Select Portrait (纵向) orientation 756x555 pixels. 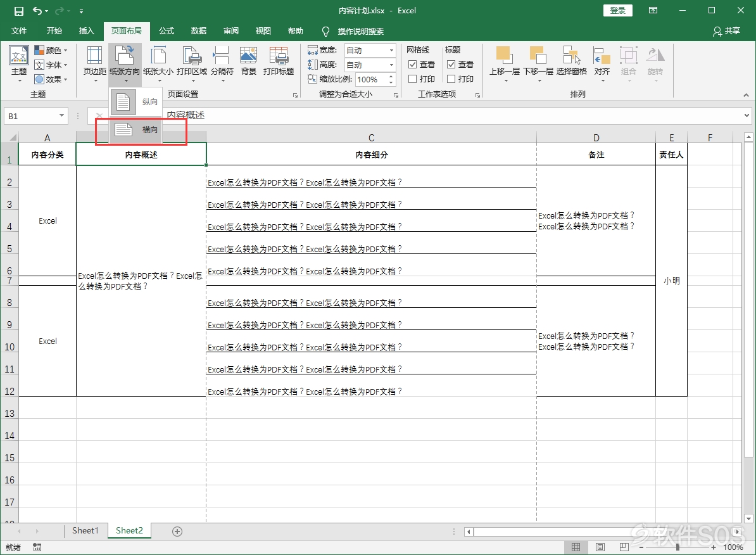[x=136, y=102]
